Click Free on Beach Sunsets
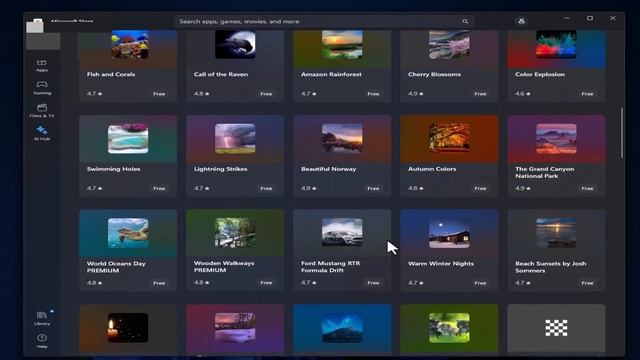The height and width of the screenshot is (360, 640). pyautogui.click(x=587, y=283)
